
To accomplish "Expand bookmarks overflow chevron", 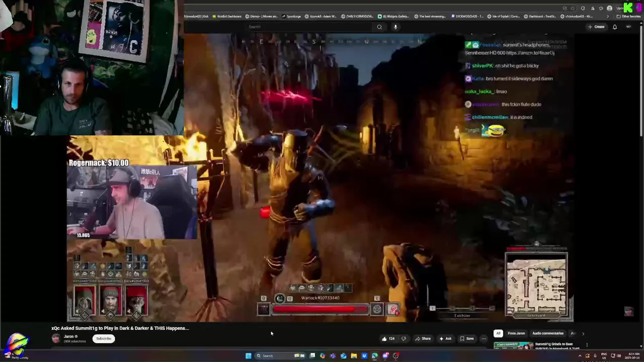I will click(608, 17).
